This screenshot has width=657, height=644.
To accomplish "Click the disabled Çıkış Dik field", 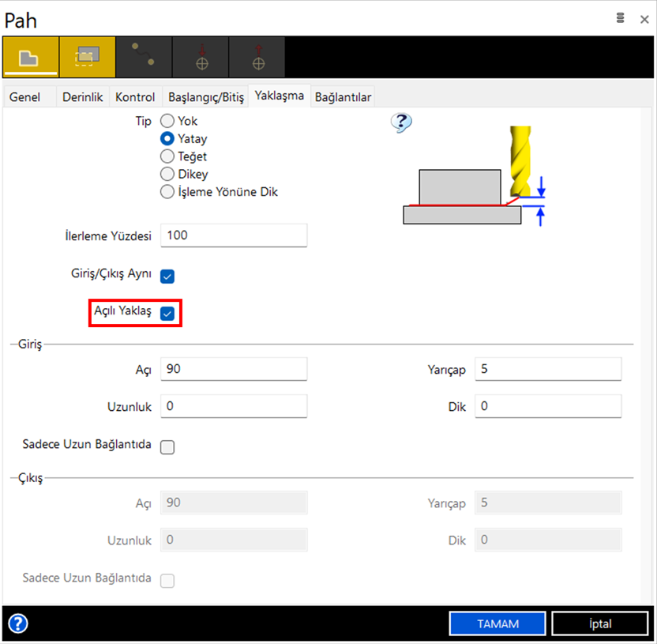I will click(548, 540).
